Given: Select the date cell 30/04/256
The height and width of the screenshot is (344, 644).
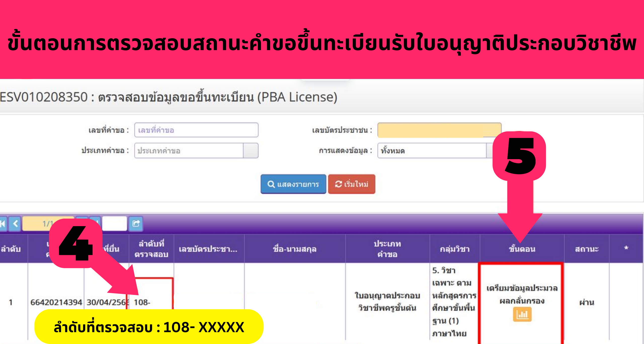Looking at the screenshot, I should [x=108, y=302].
